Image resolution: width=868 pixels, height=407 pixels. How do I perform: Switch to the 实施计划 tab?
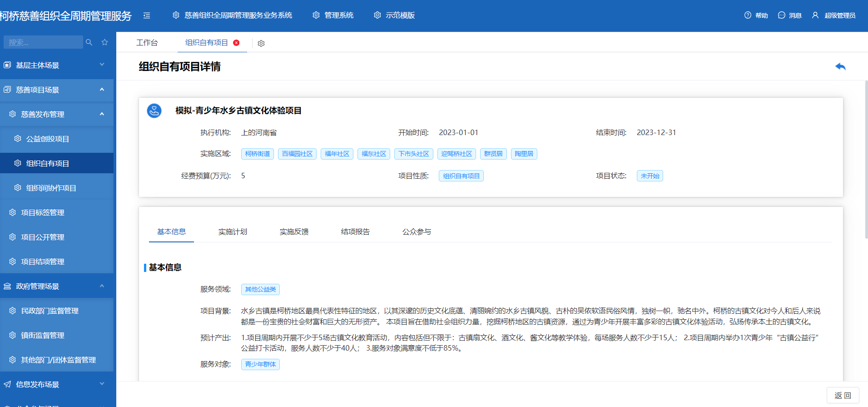point(233,232)
